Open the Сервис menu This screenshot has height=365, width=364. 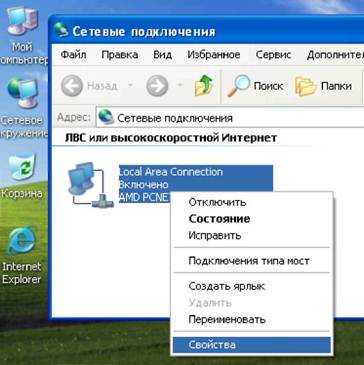[x=273, y=55]
